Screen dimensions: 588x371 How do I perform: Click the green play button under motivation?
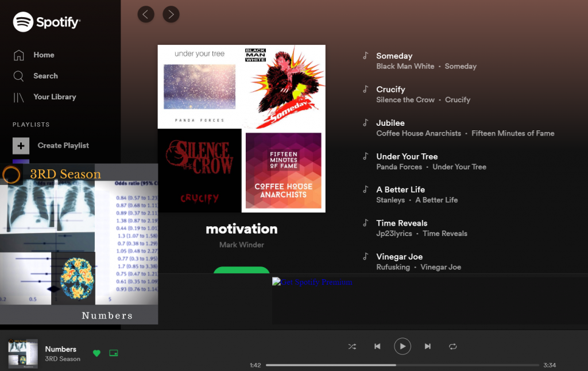tap(242, 270)
